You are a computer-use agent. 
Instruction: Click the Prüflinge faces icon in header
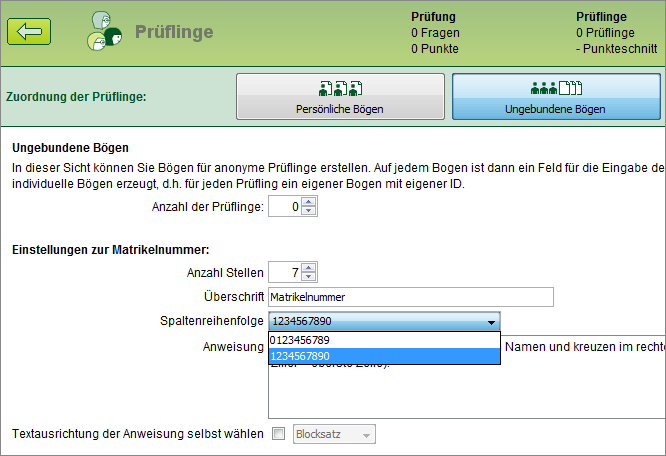point(104,32)
